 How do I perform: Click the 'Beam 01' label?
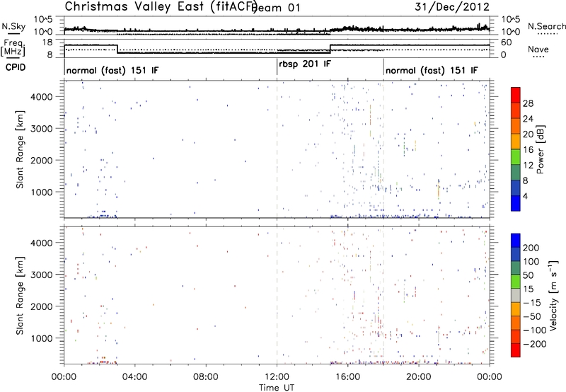pyautogui.click(x=276, y=8)
